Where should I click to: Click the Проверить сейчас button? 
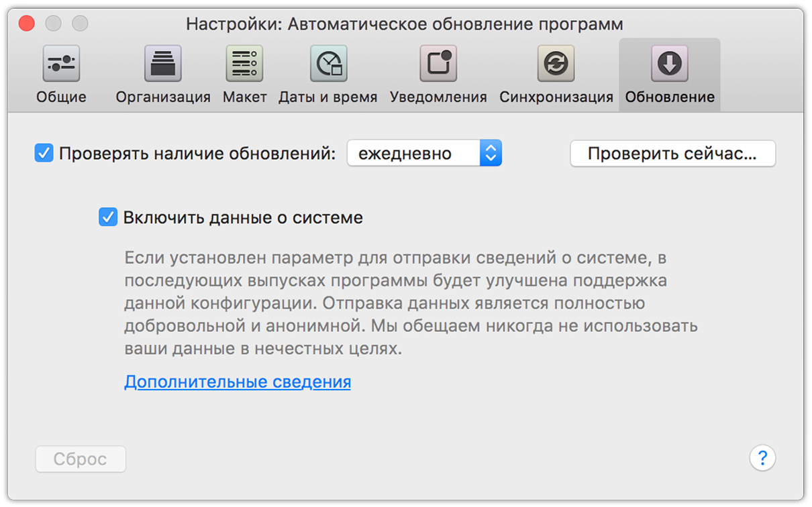(672, 154)
